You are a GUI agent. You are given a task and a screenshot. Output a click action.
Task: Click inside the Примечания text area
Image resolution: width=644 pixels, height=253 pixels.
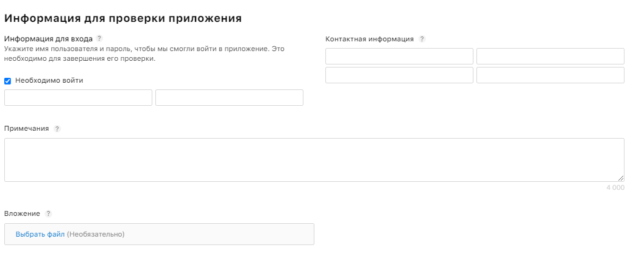(x=314, y=160)
